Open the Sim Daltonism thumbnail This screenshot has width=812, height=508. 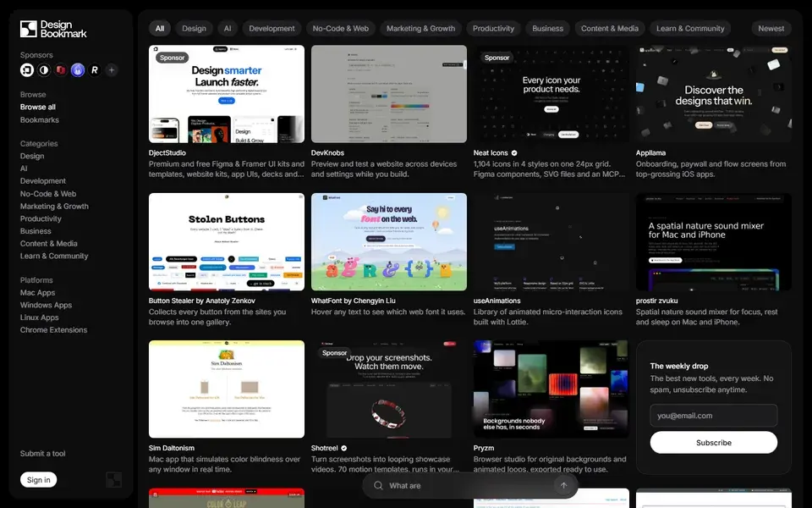227,389
